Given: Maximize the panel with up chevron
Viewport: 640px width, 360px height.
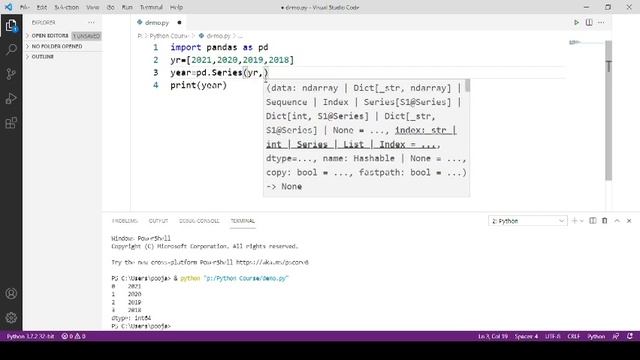Looking at the screenshot, I should (617, 221).
